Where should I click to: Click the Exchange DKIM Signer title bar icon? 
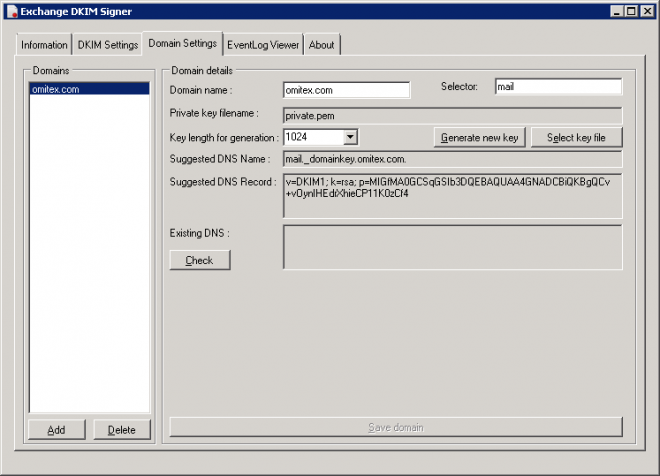12,11
